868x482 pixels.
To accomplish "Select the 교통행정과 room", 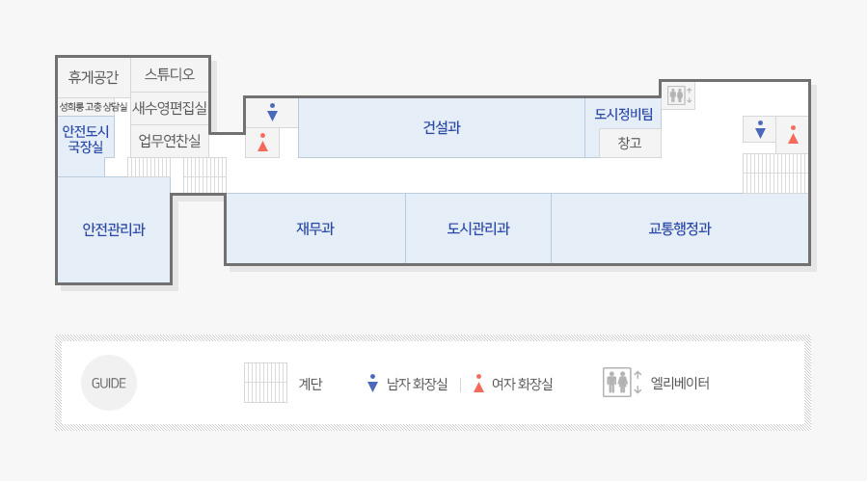I will 680,228.
